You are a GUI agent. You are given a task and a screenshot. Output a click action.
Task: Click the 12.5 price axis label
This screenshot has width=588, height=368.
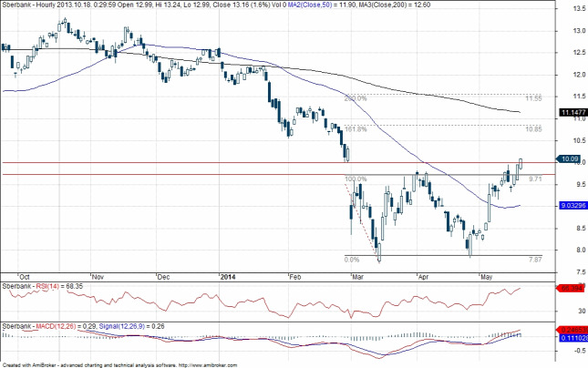[580, 53]
